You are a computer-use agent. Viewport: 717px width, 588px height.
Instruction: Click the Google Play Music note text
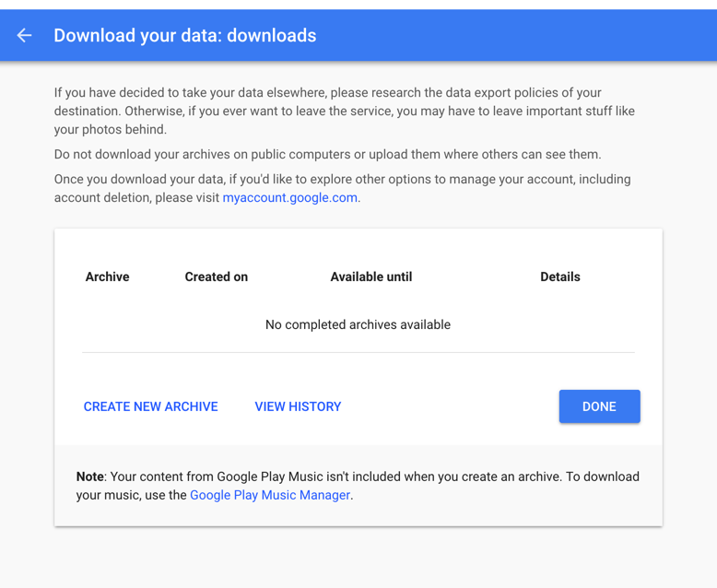point(358,486)
